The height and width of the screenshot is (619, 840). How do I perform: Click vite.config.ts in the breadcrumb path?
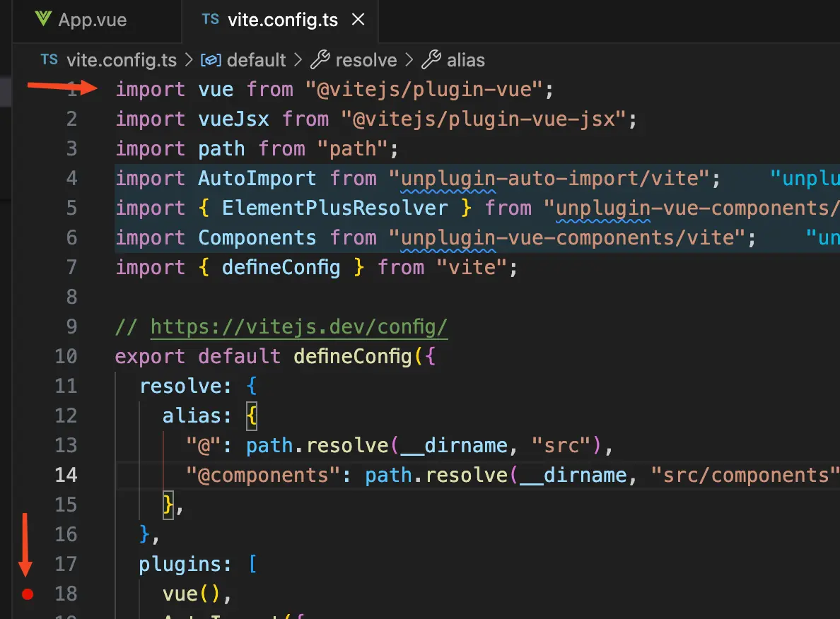(x=121, y=60)
